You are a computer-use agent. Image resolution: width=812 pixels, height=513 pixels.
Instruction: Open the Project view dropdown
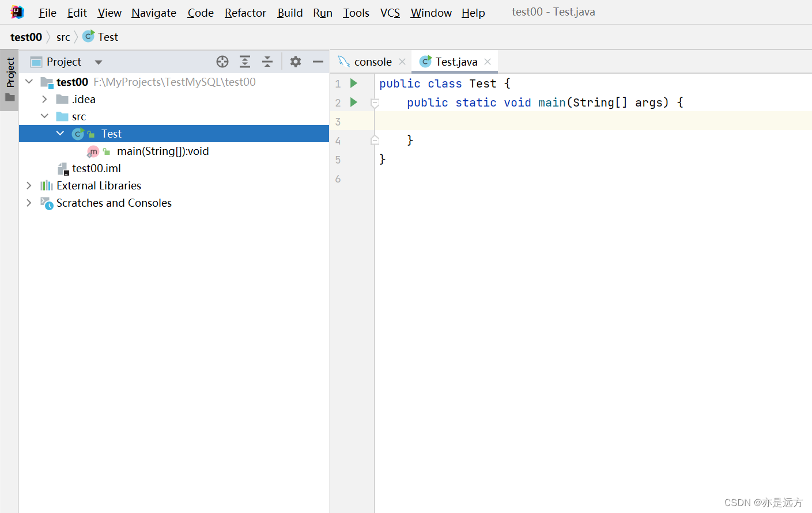click(x=99, y=62)
